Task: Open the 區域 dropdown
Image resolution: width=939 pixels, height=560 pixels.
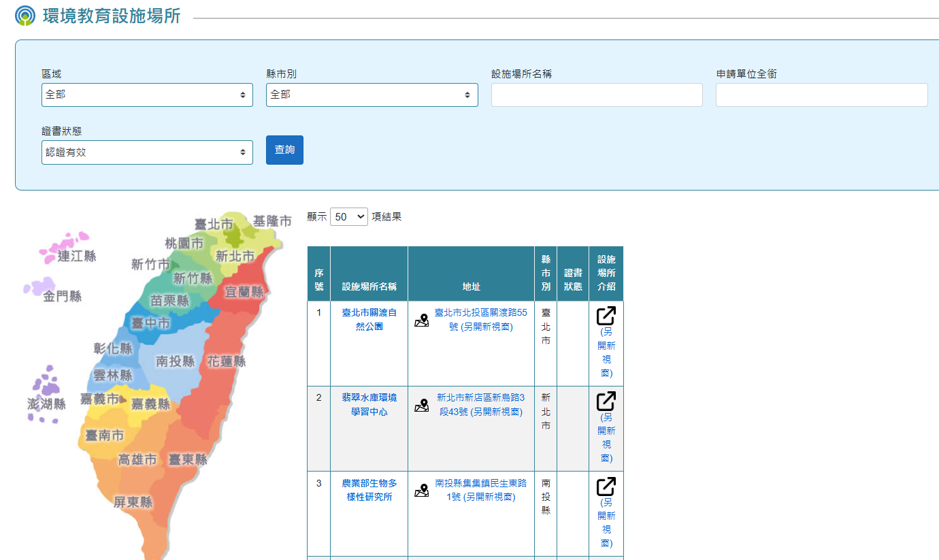Action: [x=147, y=95]
